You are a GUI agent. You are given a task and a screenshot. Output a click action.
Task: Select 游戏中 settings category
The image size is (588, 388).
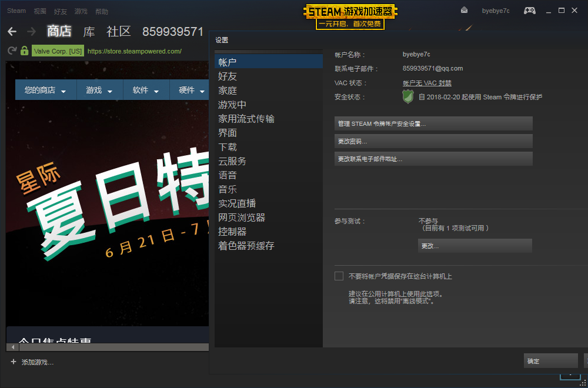coord(269,105)
